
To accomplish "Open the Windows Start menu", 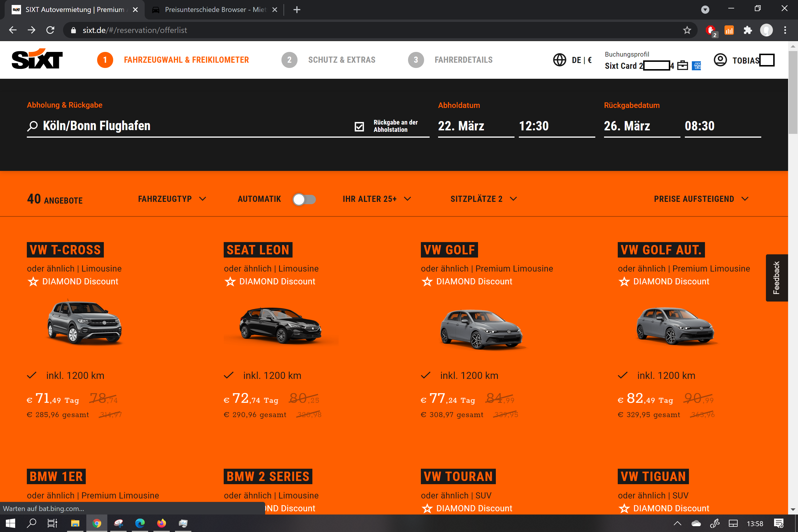I will tap(10, 523).
